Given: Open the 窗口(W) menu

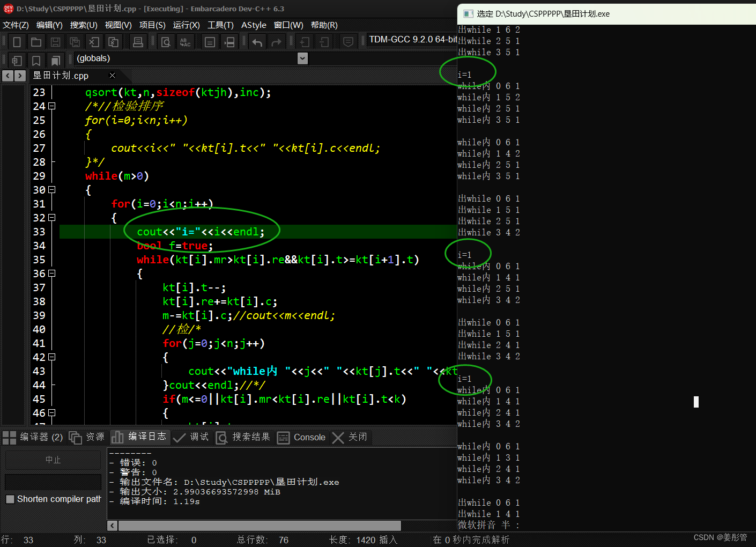Looking at the screenshot, I should click(288, 25).
